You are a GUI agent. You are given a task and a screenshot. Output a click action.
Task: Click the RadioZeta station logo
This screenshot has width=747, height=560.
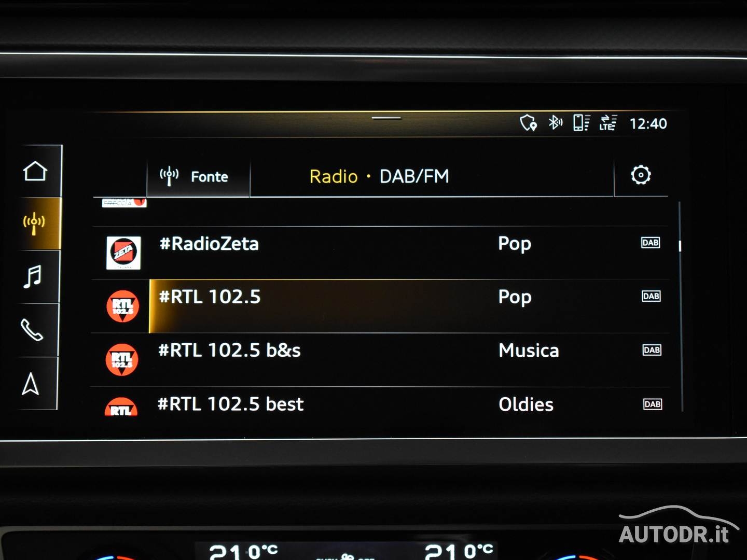pyautogui.click(x=123, y=253)
